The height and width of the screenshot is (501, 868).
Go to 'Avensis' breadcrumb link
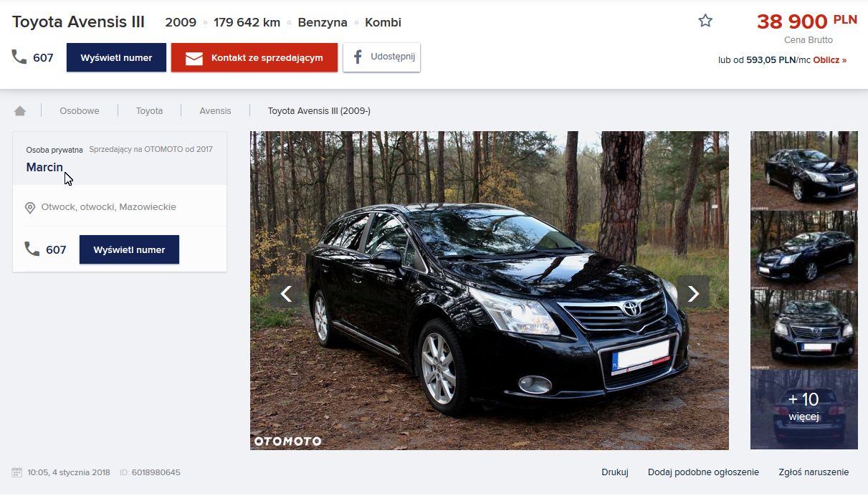[215, 110]
